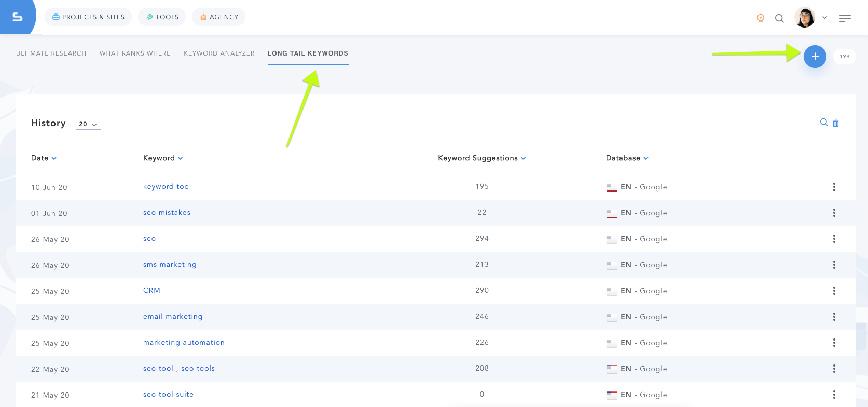Screen dimensions: 868x407
Task: Open the seo tool suite link
Action: pyautogui.click(x=168, y=394)
